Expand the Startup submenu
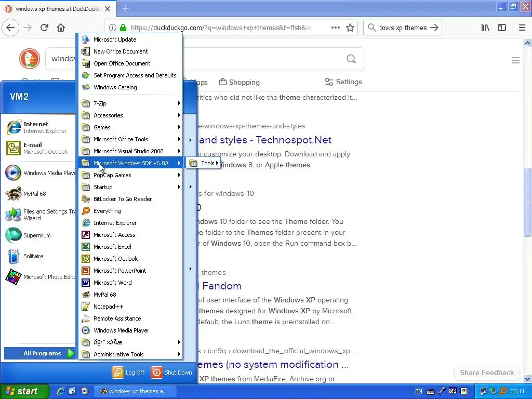Screen dimensions: 532x399 pyautogui.click(x=130, y=187)
